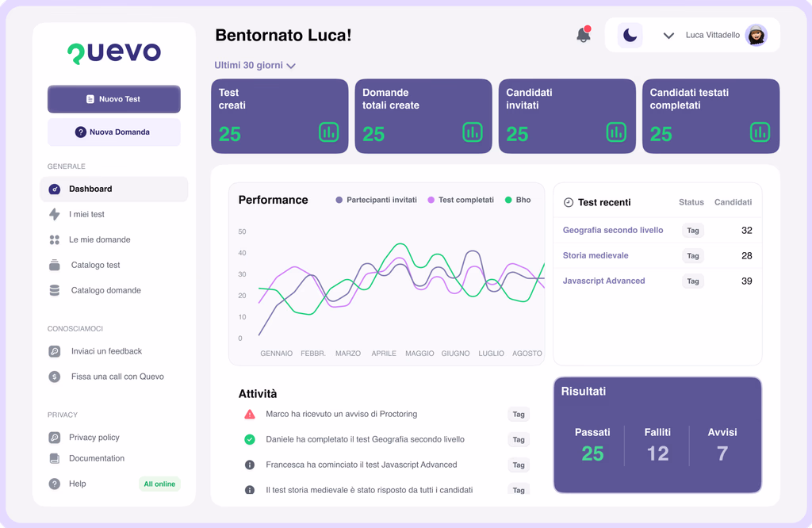
Task: Select the Passati result count 25
Action: 592,453
